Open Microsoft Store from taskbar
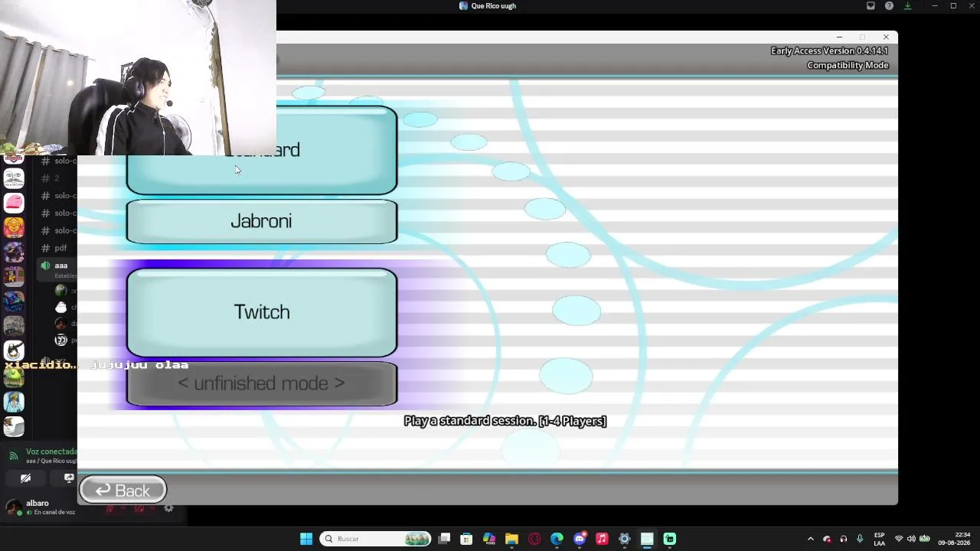Screen dimensions: 980x551 pos(466,539)
